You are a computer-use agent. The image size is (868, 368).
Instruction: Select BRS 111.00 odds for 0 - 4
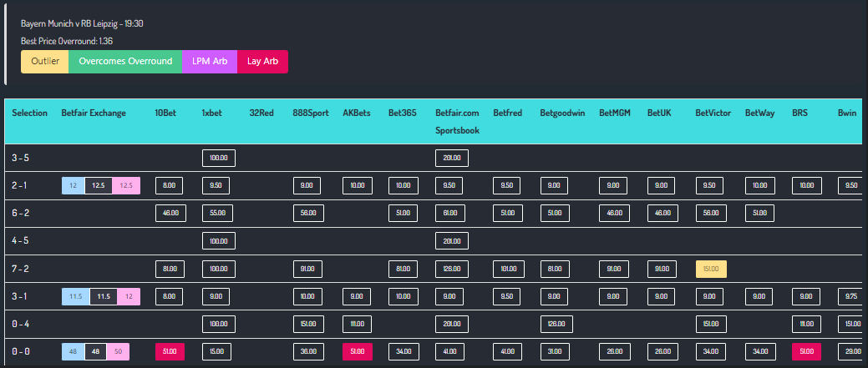806,324
